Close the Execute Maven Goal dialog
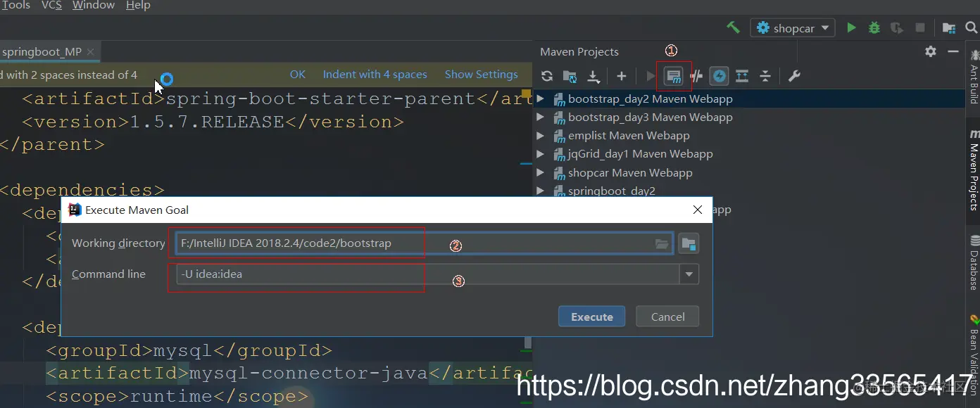980x408 pixels. (698, 210)
